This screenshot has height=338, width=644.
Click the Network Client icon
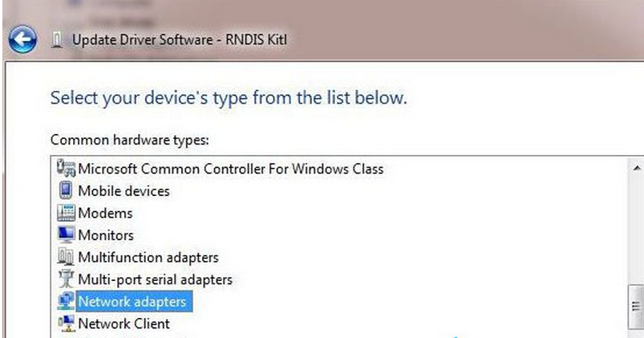[x=66, y=324]
